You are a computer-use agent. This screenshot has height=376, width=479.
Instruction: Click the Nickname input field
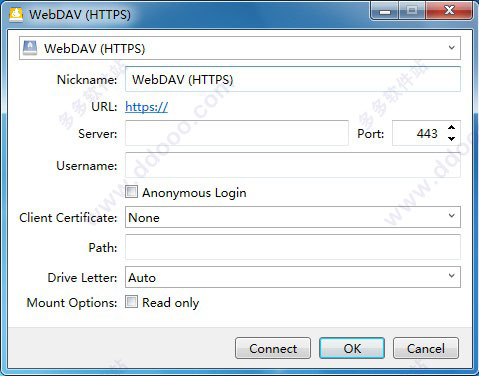click(x=293, y=79)
